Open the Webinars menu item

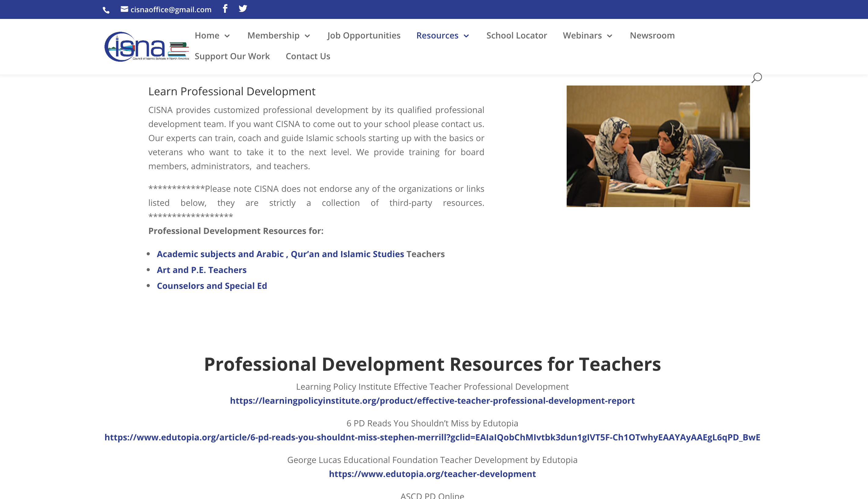(582, 35)
